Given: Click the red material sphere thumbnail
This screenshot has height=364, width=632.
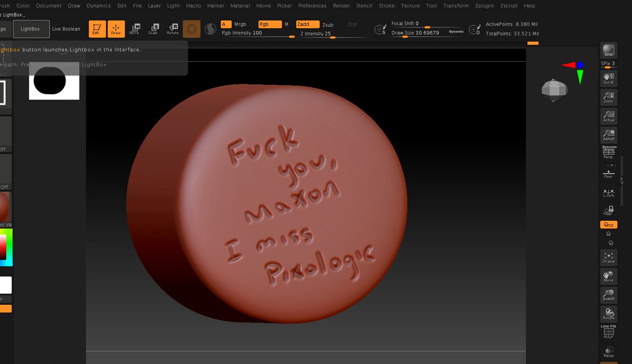Looking at the screenshot, I should click(x=5, y=206).
